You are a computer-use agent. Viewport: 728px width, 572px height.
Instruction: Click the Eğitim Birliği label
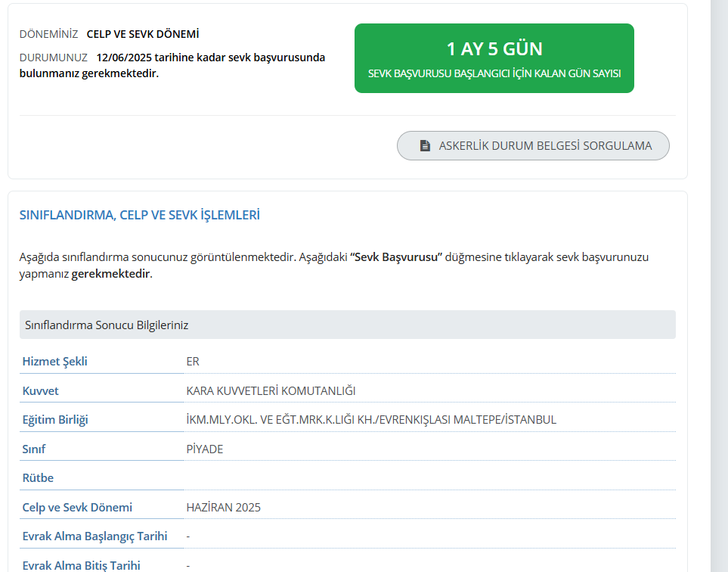click(55, 420)
